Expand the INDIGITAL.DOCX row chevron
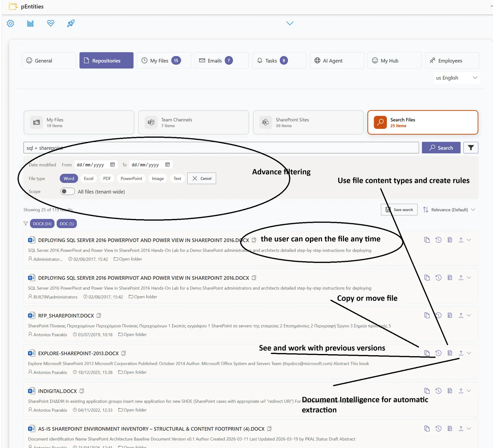 click(x=469, y=391)
